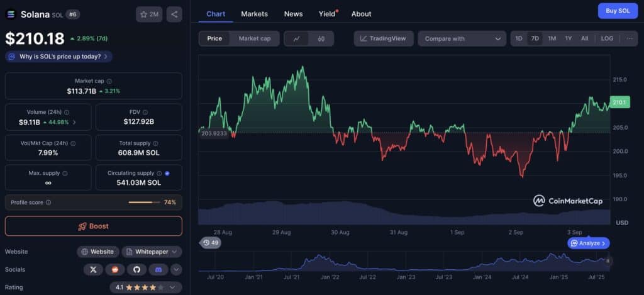Click the pause handle on range navigator
The height and width of the screenshot is (295, 644).
tap(608, 261)
